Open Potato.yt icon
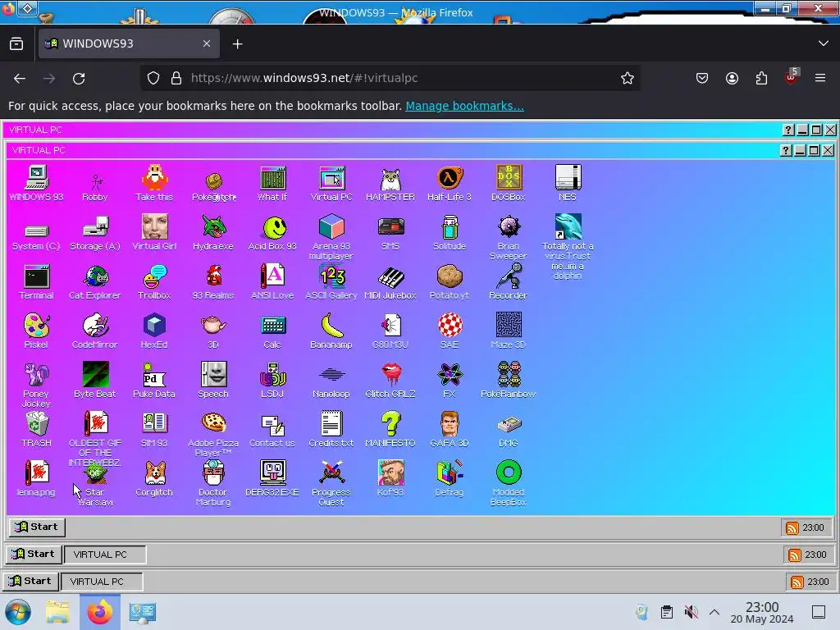840x630 pixels. (x=450, y=282)
